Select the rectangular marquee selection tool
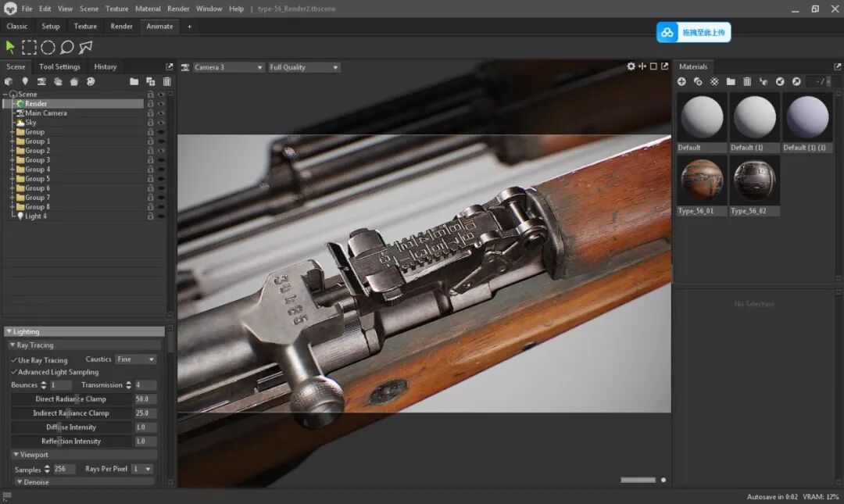 29,48
